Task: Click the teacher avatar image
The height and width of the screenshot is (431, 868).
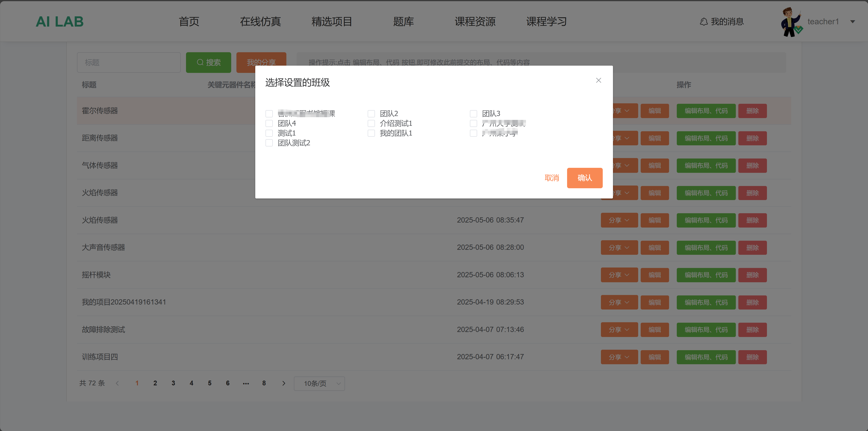Action: point(791,22)
